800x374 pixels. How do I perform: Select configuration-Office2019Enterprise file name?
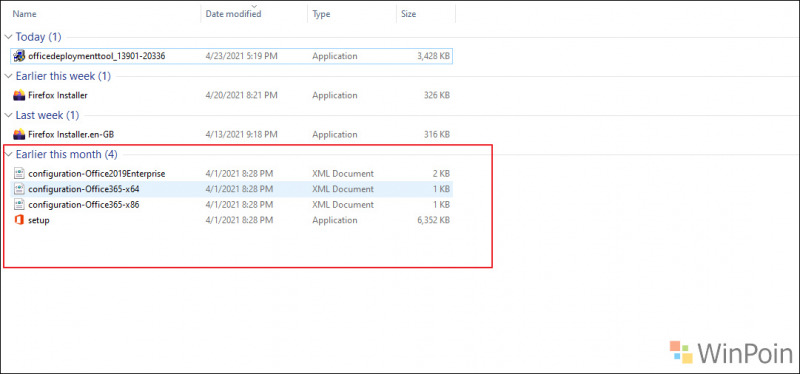point(96,174)
